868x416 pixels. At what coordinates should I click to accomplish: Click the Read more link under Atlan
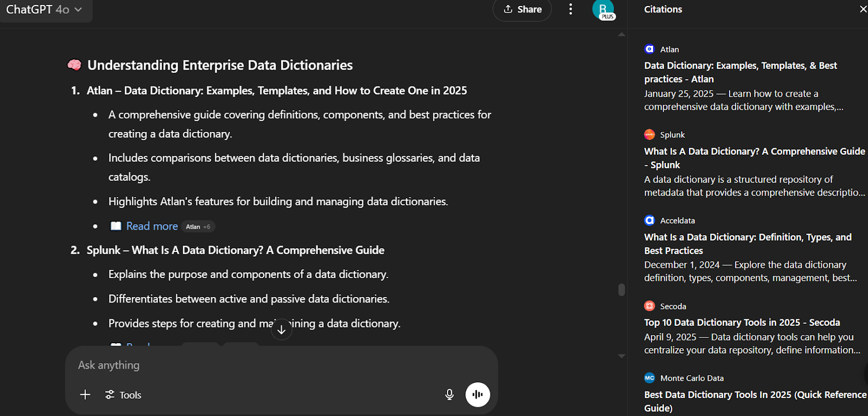point(152,226)
